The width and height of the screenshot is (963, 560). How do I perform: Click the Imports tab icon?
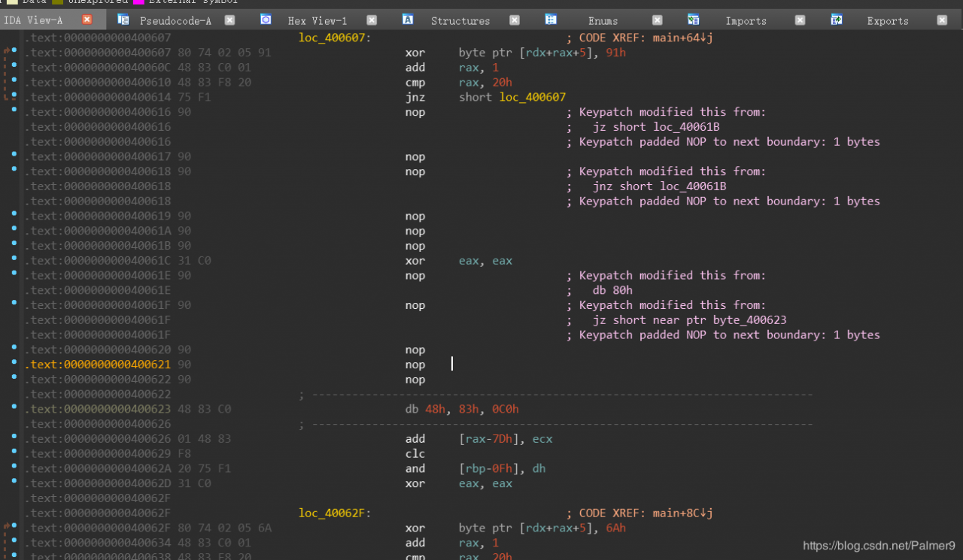[x=693, y=20]
